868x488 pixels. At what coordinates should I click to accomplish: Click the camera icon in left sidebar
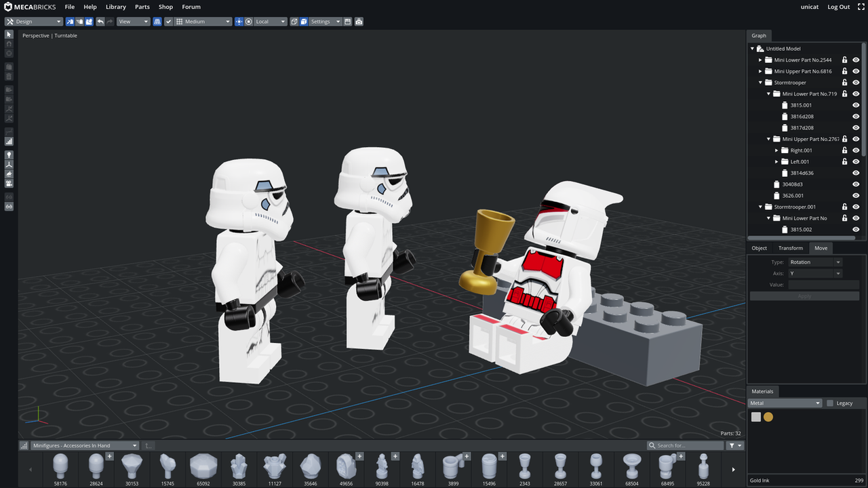[x=9, y=183]
